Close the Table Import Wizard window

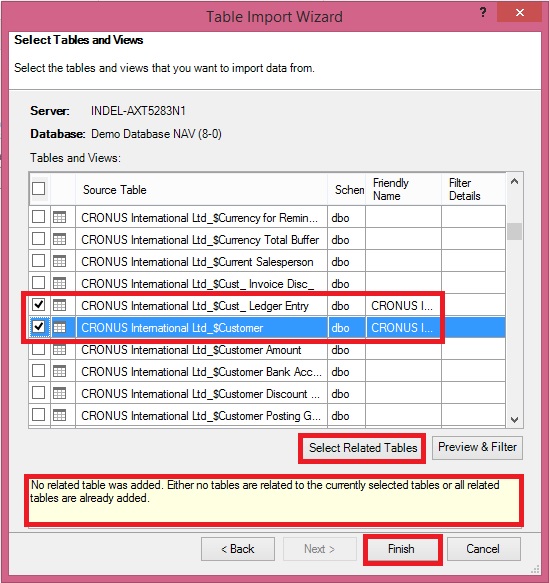[x=520, y=13]
